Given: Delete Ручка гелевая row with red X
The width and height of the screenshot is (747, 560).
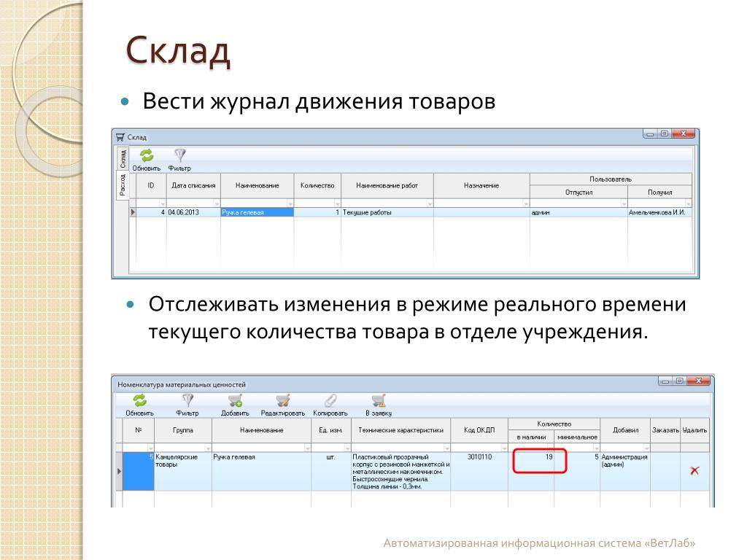Looking at the screenshot, I should click(694, 470).
